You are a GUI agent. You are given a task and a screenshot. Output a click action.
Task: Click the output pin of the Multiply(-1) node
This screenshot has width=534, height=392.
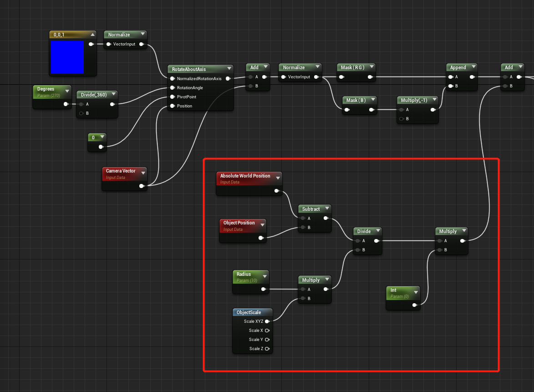tap(433, 109)
